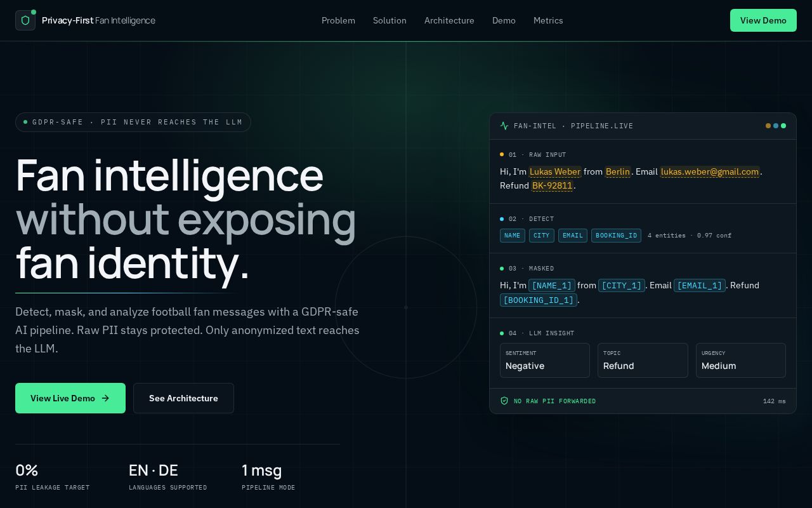
Task: Click the [EMAIL_1] masked token
Action: click(x=700, y=286)
